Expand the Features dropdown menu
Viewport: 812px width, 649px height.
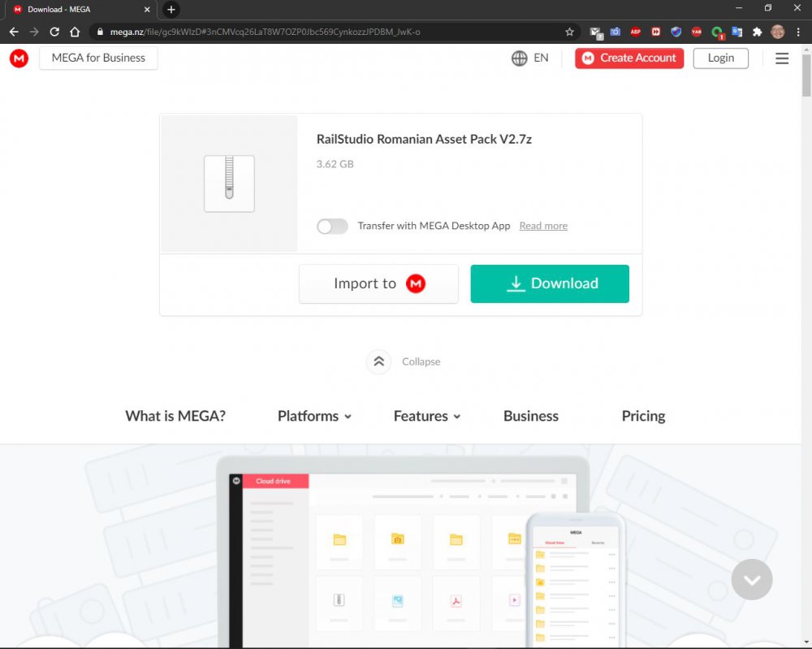tap(427, 416)
